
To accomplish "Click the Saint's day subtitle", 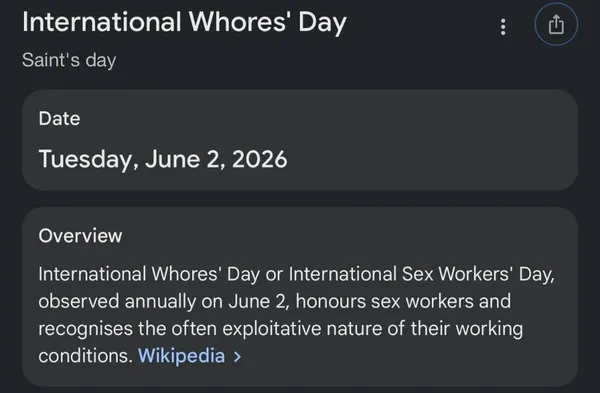I will coord(69,60).
